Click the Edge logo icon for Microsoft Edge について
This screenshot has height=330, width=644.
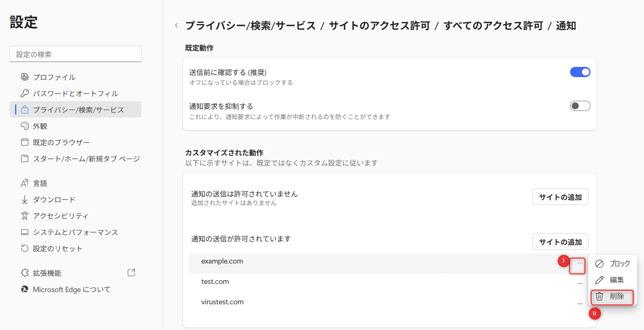pos(25,289)
